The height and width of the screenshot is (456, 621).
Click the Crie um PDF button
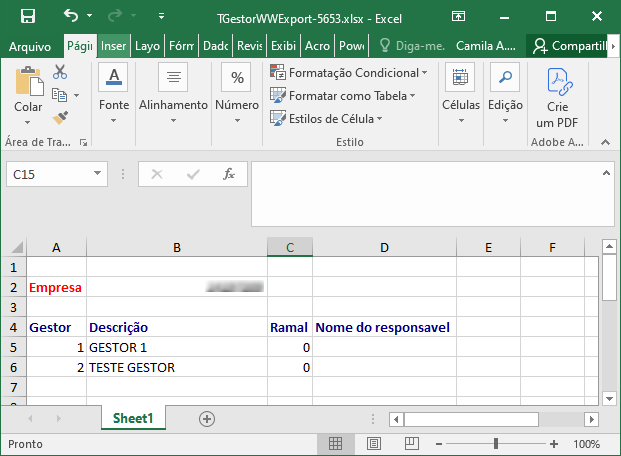[557, 97]
